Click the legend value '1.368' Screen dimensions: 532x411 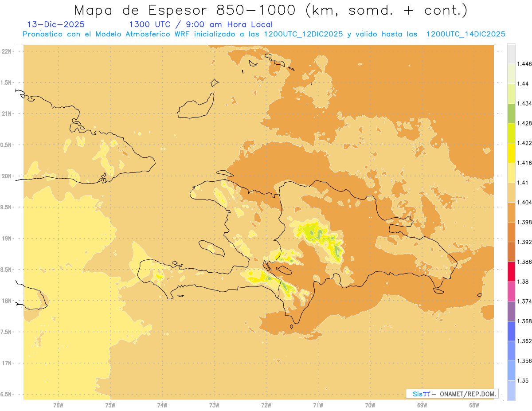click(x=524, y=321)
